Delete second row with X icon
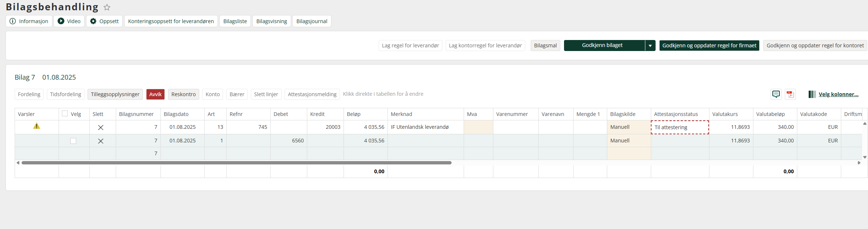This screenshot has width=868, height=229. point(101,141)
